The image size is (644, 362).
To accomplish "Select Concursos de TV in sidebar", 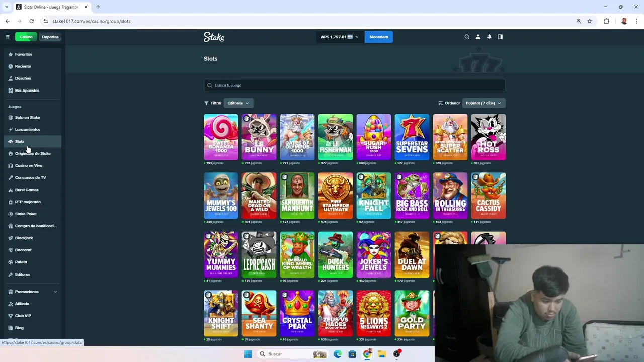I will pyautogui.click(x=33, y=177).
